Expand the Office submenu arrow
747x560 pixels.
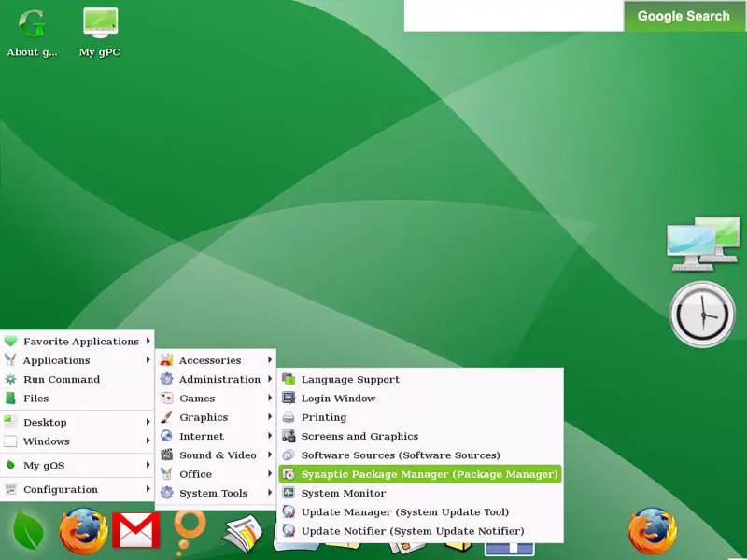tap(270, 474)
